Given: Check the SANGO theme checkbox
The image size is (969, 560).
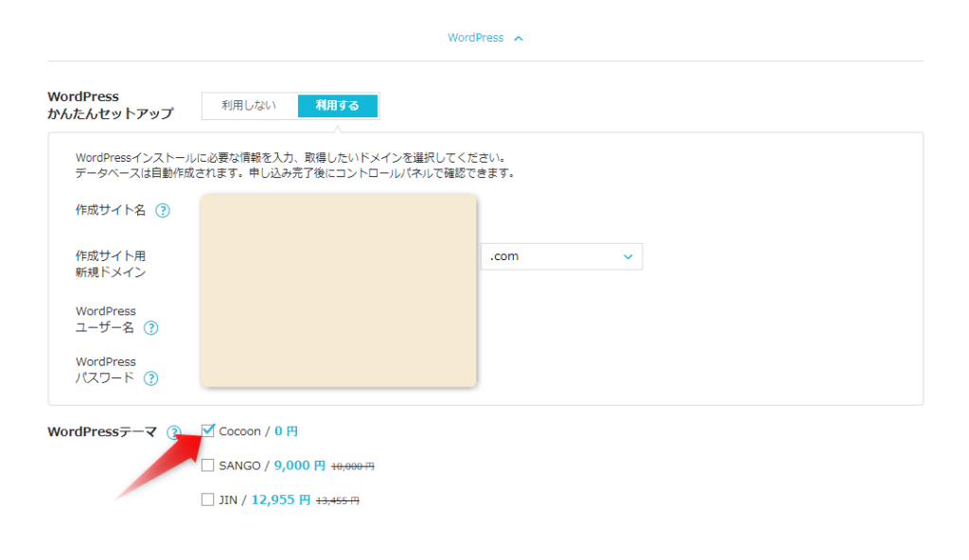Looking at the screenshot, I should (207, 465).
